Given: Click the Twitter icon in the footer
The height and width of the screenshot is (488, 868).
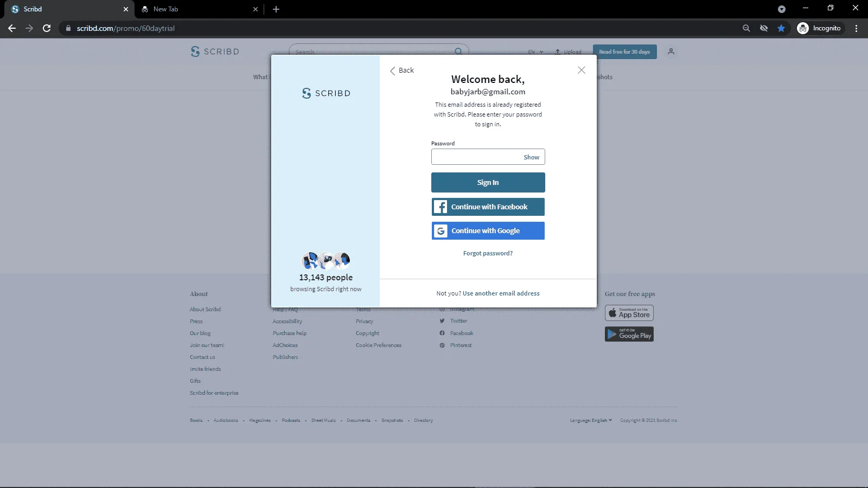Looking at the screenshot, I should [442, 321].
